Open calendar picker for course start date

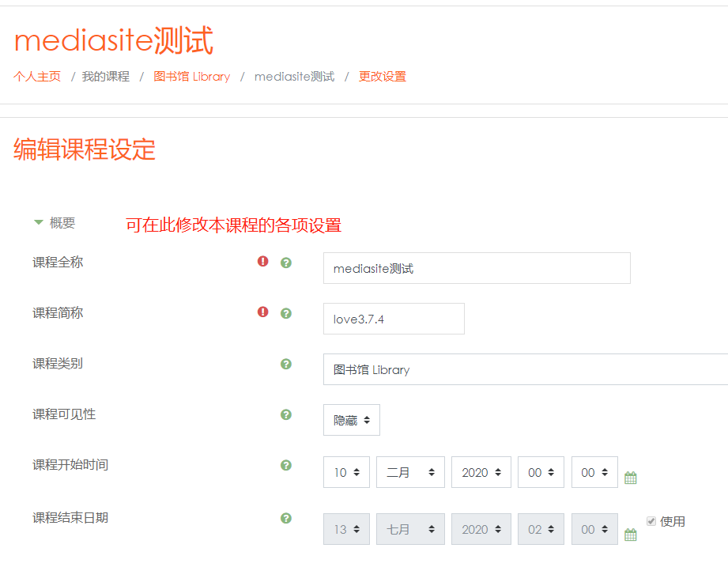click(630, 478)
